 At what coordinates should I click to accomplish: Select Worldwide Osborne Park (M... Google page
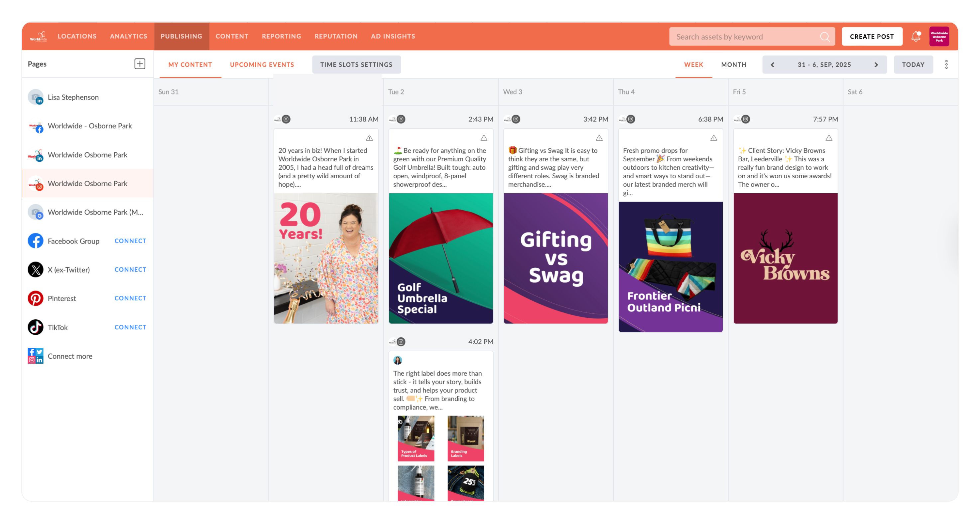pyautogui.click(x=88, y=212)
